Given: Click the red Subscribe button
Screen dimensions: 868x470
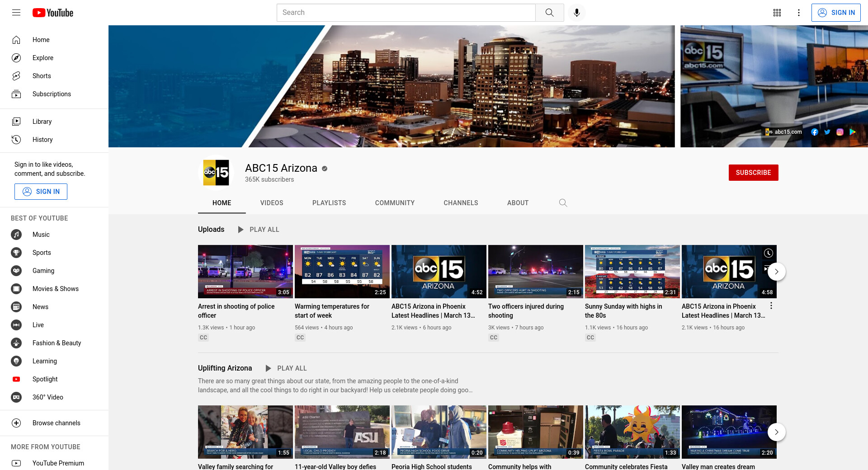Looking at the screenshot, I should tap(753, 173).
